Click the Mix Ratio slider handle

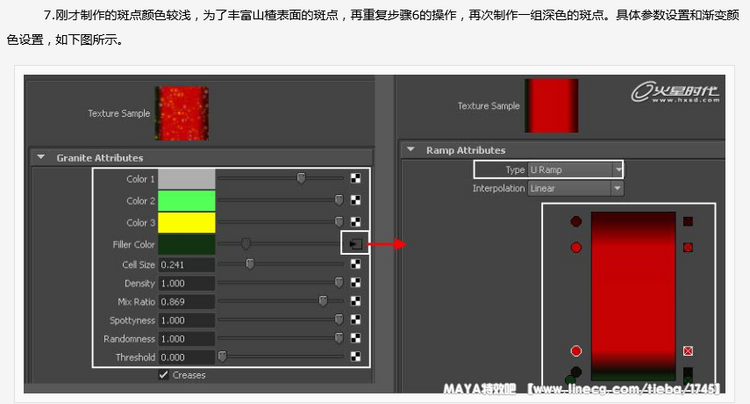click(x=323, y=301)
